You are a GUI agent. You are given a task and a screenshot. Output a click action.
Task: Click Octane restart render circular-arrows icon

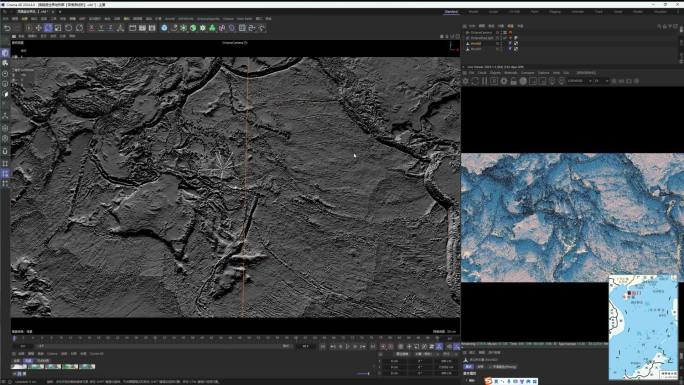tap(475, 81)
